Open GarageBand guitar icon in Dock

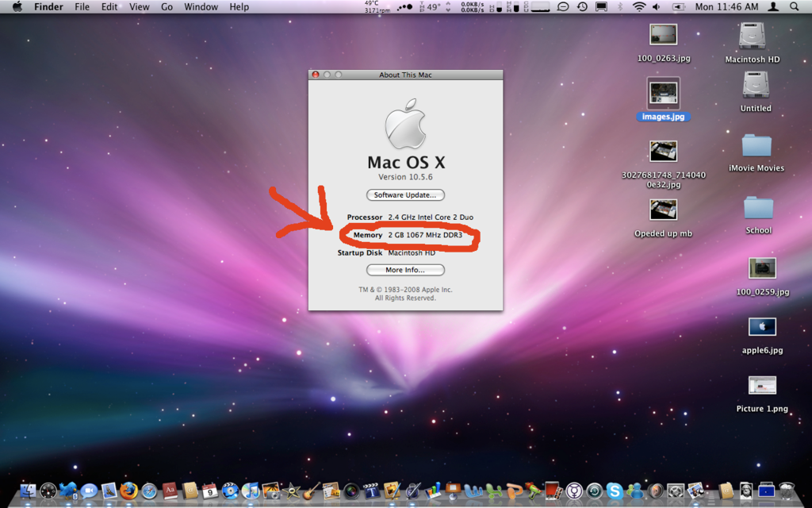pyautogui.click(x=311, y=491)
